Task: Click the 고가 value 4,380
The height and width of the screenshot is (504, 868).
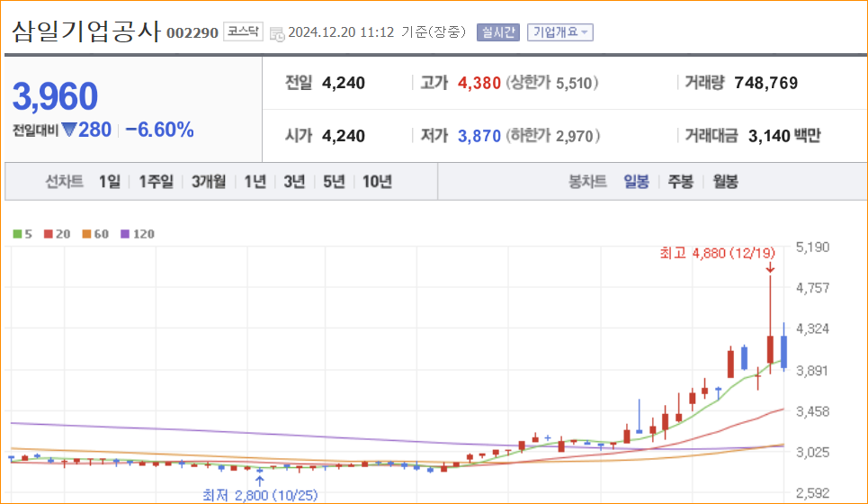Action: (x=479, y=83)
